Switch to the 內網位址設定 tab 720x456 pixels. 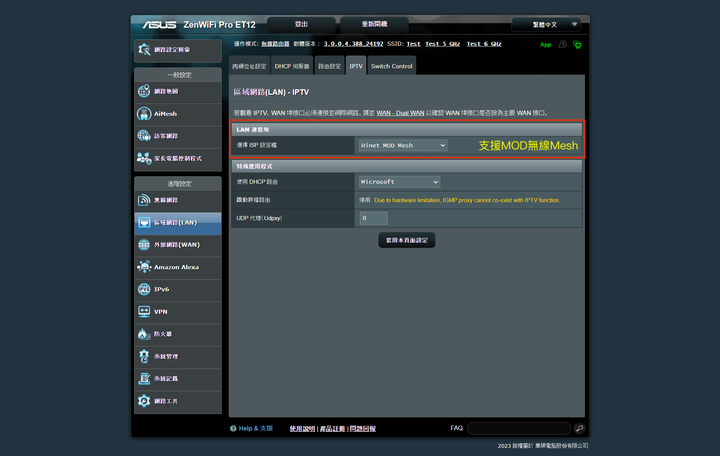point(249,66)
